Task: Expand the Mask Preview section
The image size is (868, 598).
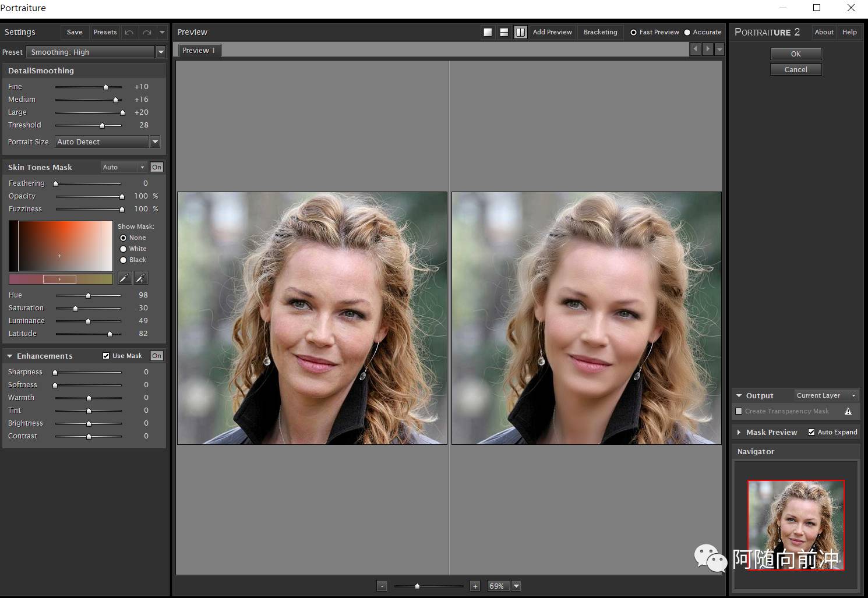Action: [x=739, y=432]
